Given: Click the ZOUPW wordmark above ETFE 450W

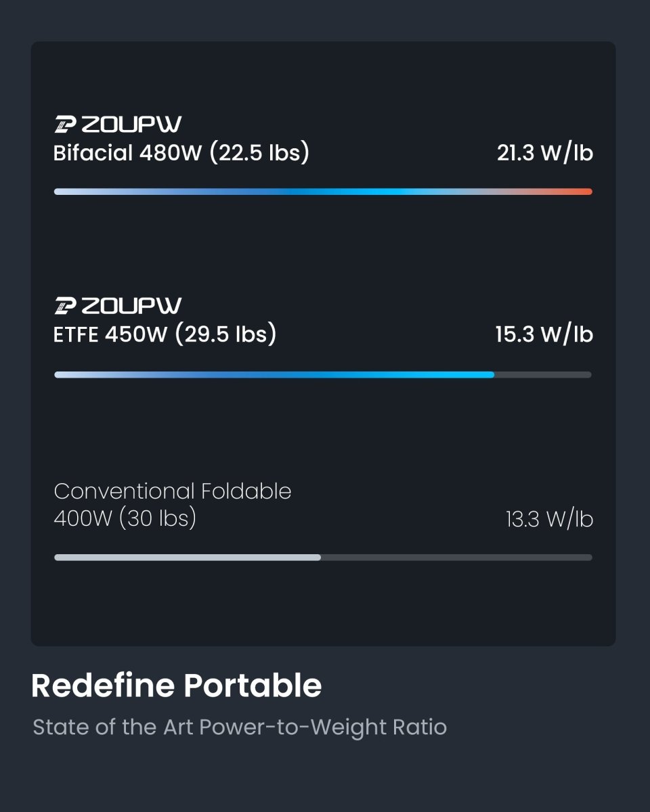Looking at the screenshot, I should pos(131,306).
